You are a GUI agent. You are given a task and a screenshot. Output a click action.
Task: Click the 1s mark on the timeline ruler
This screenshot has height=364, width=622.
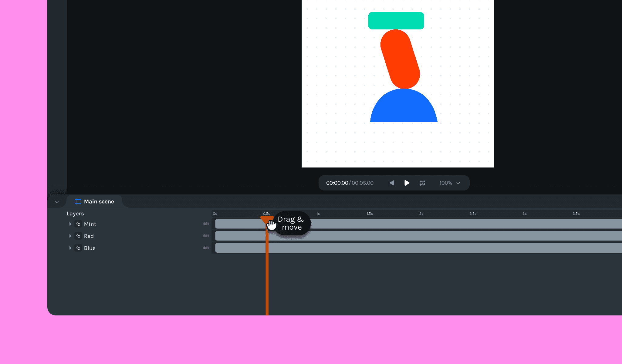318,213
